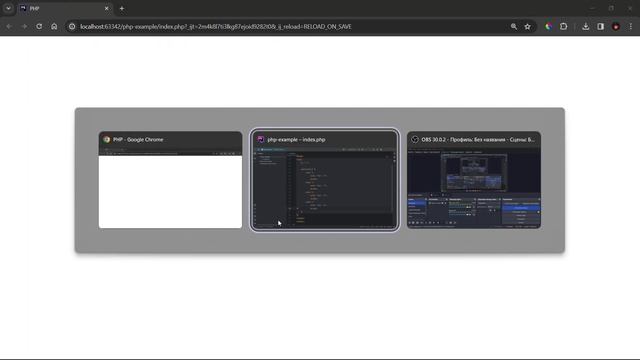This screenshot has width=640, height=360.
Task: Switch to php-example index.php window thumbnail
Action: point(324,180)
